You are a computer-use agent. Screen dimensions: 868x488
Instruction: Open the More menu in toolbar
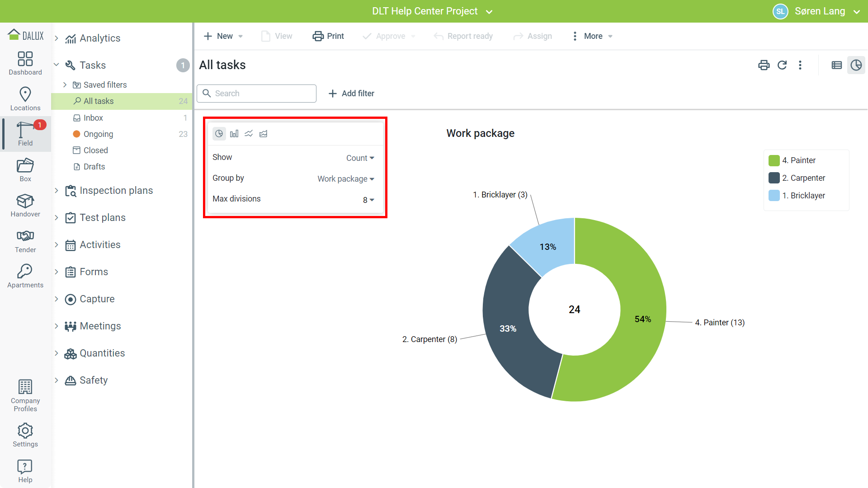pyautogui.click(x=593, y=36)
